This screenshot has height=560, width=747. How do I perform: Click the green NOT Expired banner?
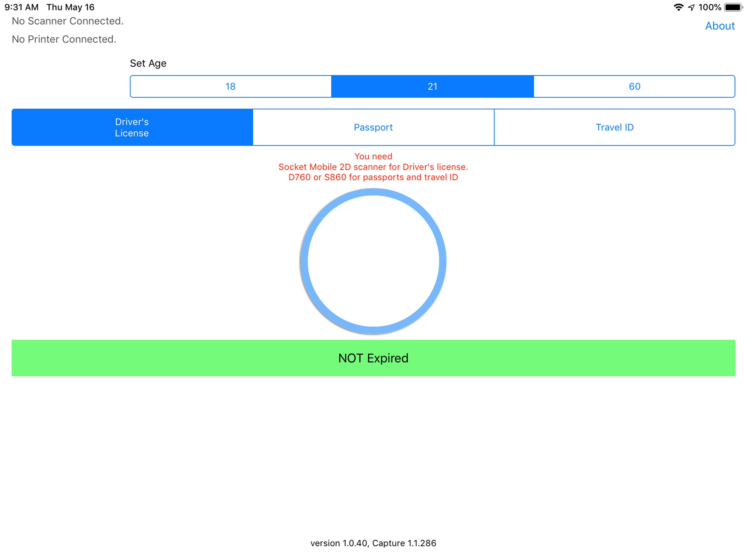point(373,358)
